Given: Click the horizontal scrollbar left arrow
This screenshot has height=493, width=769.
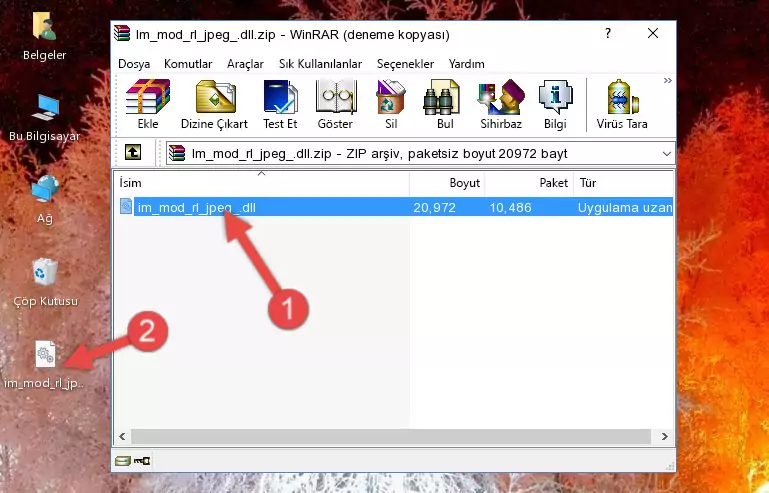Looking at the screenshot, I should point(122,436).
